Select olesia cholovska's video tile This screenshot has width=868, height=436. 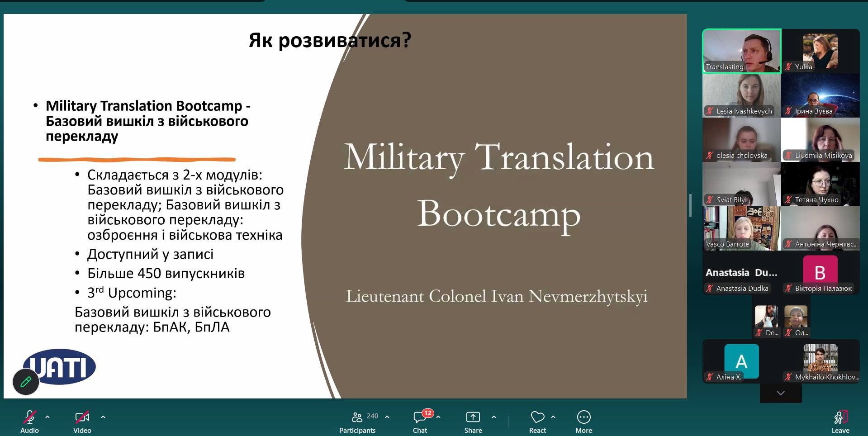742,140
